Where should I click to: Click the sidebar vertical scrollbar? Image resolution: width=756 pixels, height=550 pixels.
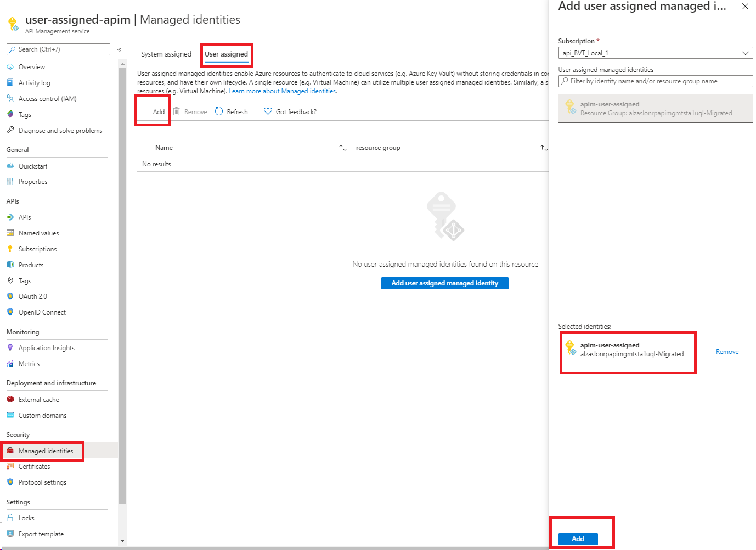point(122,285)
